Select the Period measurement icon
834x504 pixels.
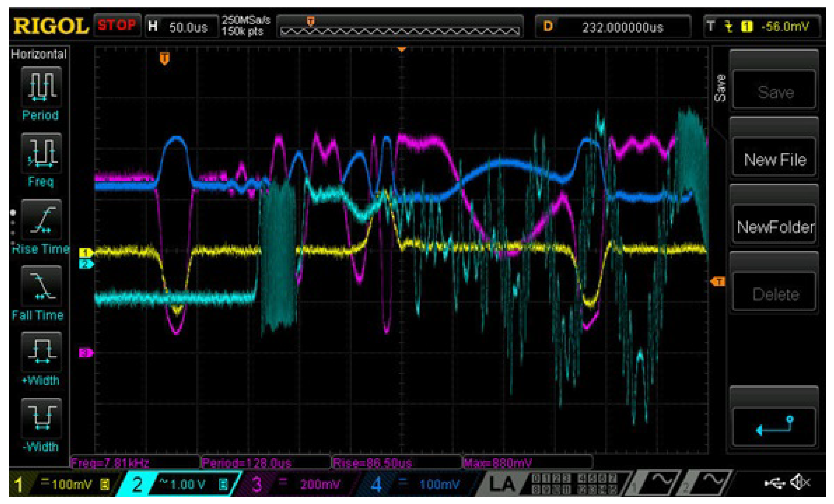(41, 87)
